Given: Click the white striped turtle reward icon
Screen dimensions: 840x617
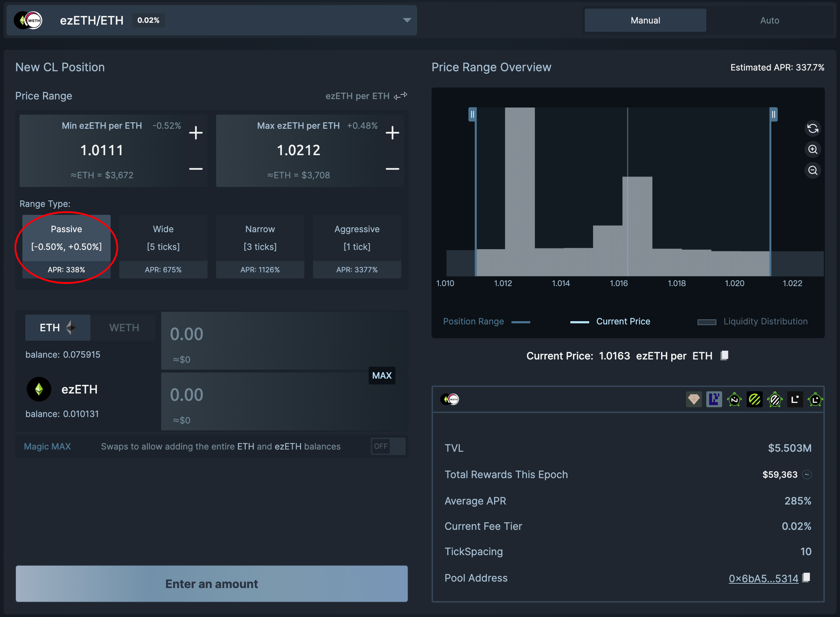Looking at the screenshot, I should coord(775,400).
